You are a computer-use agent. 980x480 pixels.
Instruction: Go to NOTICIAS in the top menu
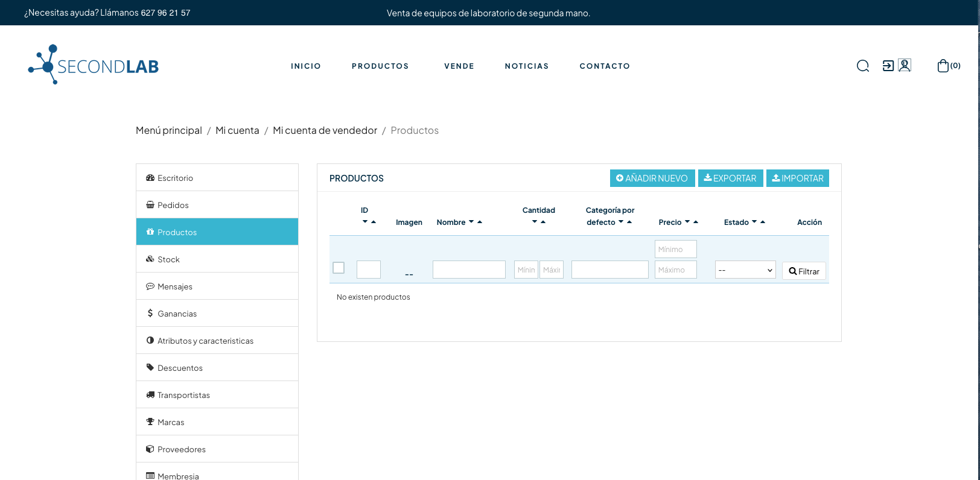527,66
